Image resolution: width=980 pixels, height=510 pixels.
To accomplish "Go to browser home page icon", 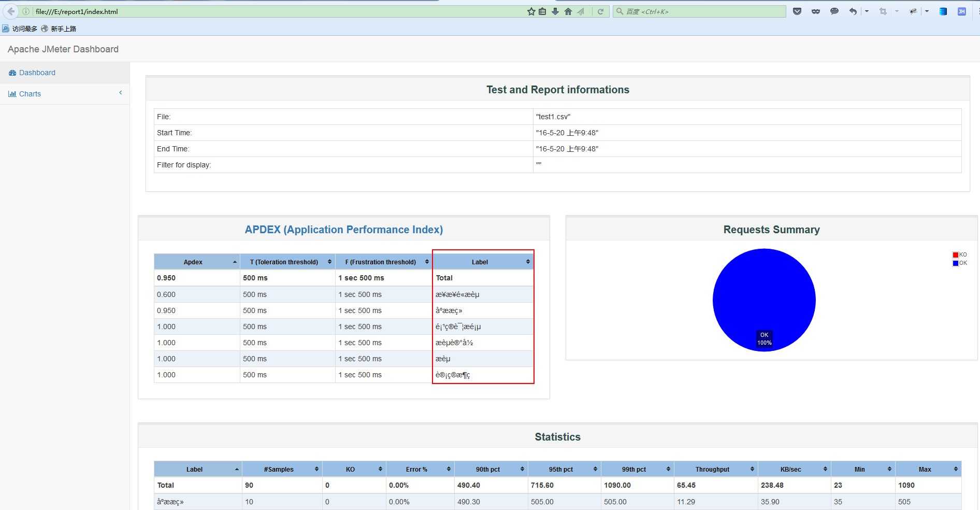I will click(x=568, y=11).
